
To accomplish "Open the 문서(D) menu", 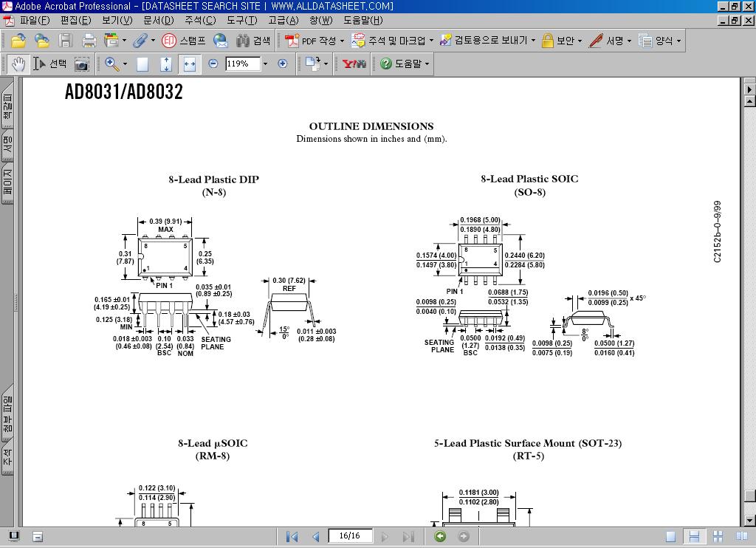I will pyautogui.click(x=159, y=20).
